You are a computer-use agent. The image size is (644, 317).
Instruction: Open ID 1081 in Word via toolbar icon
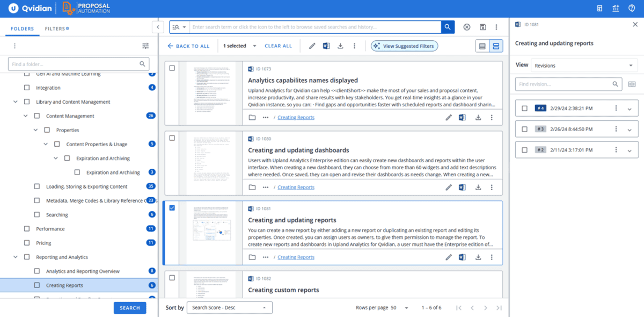(x=326, y=46)
